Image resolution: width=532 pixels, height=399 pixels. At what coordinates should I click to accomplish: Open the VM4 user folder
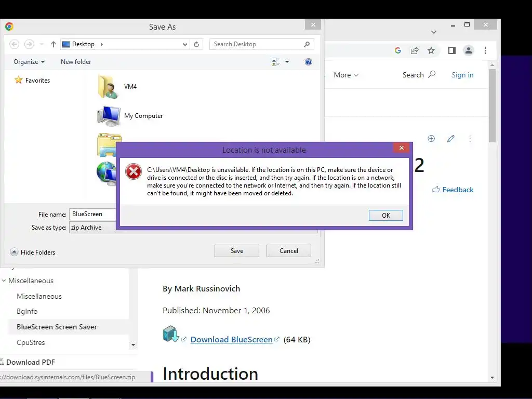(x=117, y=87)
